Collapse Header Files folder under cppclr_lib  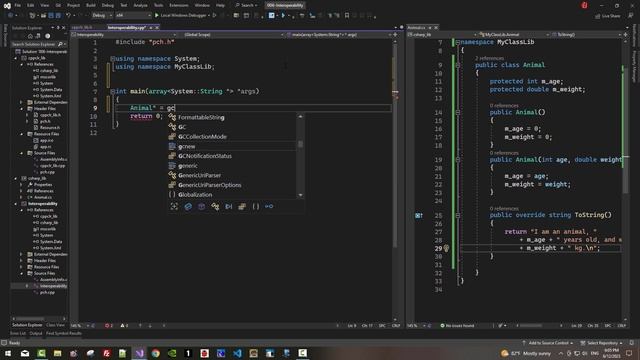pyautogui.click(x=22, y=109)
